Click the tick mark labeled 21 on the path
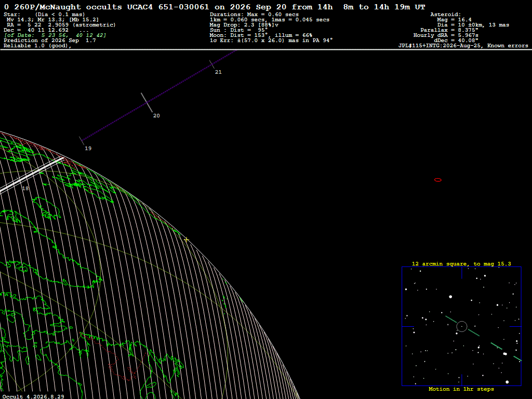Viewport: 532px width, 399px height. click(x=212, y=64)
